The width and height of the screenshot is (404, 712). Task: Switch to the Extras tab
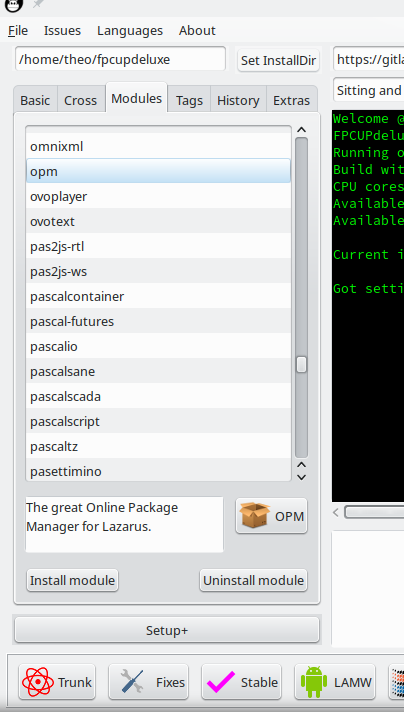(291, 100)
